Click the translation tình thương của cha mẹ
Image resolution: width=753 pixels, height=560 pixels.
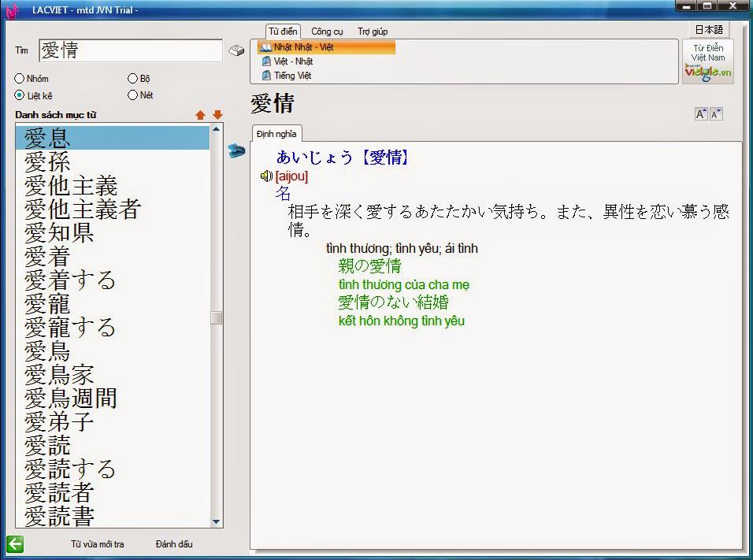tap(404, 284)
